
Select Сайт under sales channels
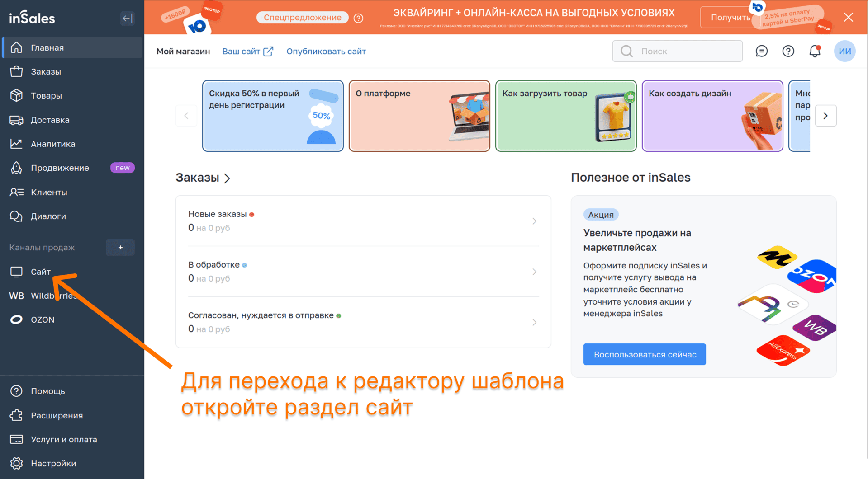pyautogui.click(x=41, y=272)
